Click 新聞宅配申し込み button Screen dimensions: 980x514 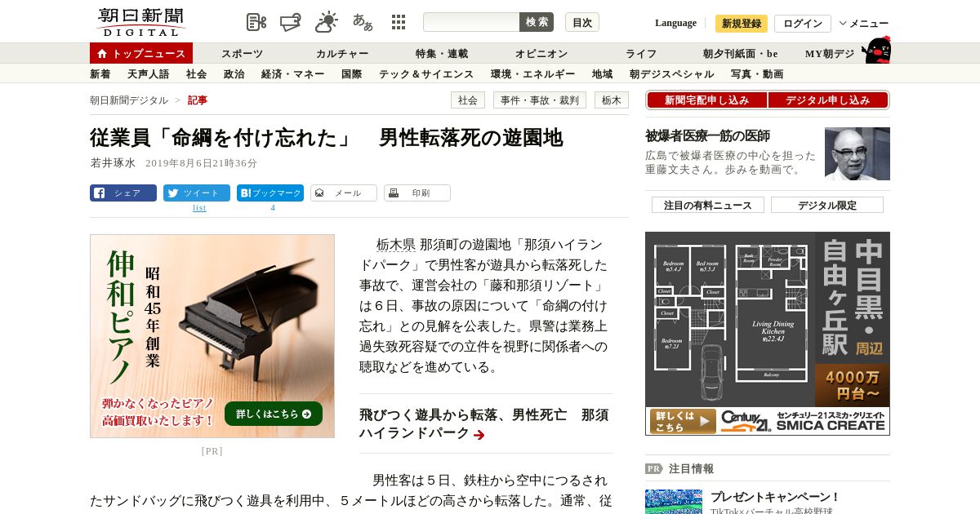click(x=706, y=100)
